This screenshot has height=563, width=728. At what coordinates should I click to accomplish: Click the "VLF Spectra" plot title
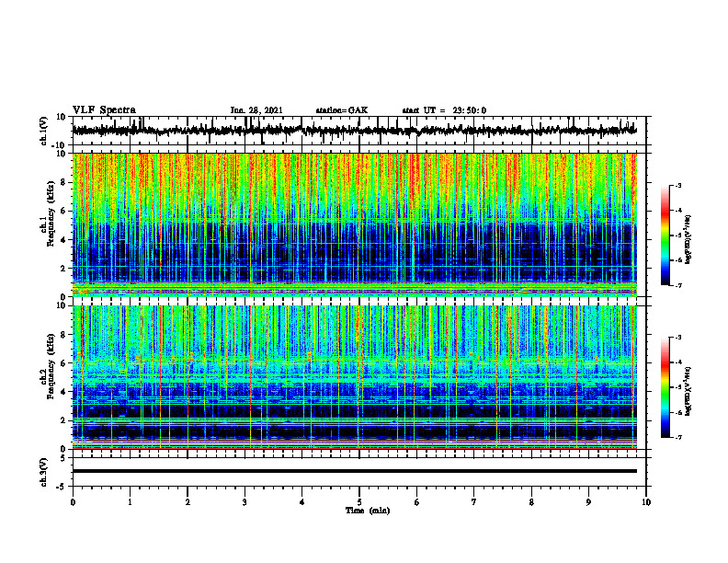point(104,109)
